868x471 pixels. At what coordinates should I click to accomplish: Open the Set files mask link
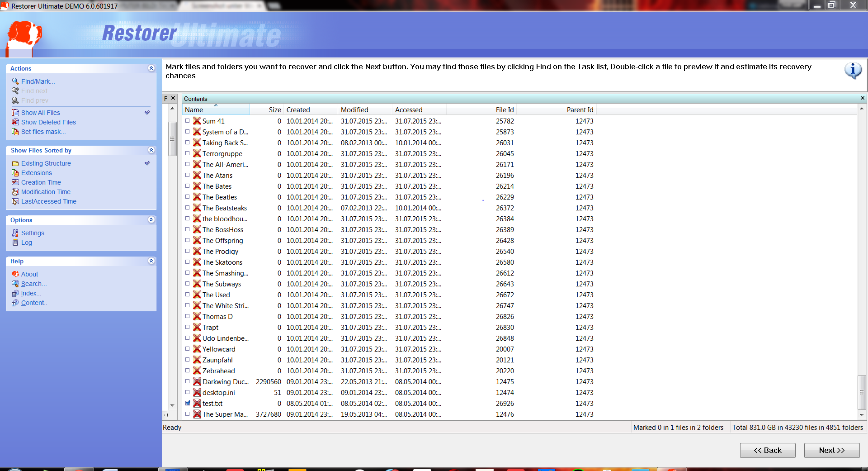[43, 132]
